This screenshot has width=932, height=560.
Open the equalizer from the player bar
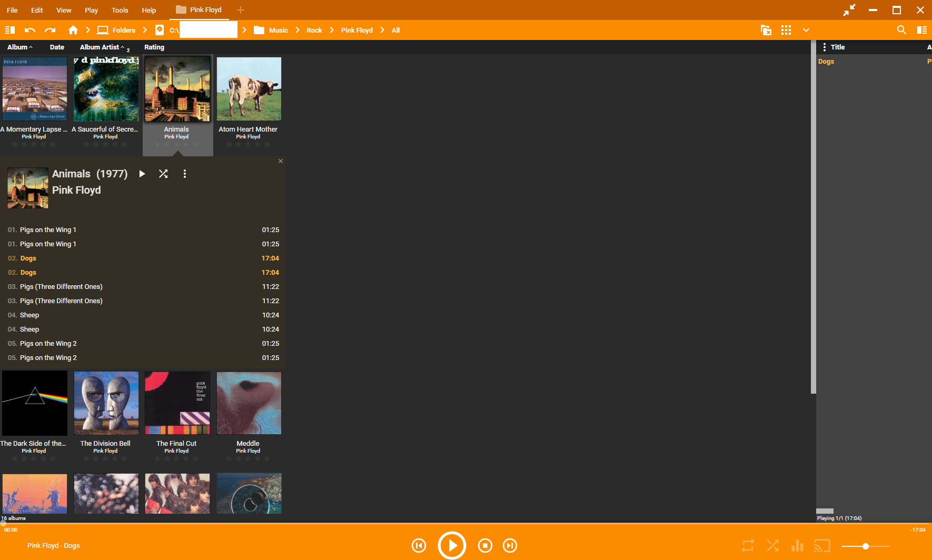pyautogui.click(x=797, y=546)
